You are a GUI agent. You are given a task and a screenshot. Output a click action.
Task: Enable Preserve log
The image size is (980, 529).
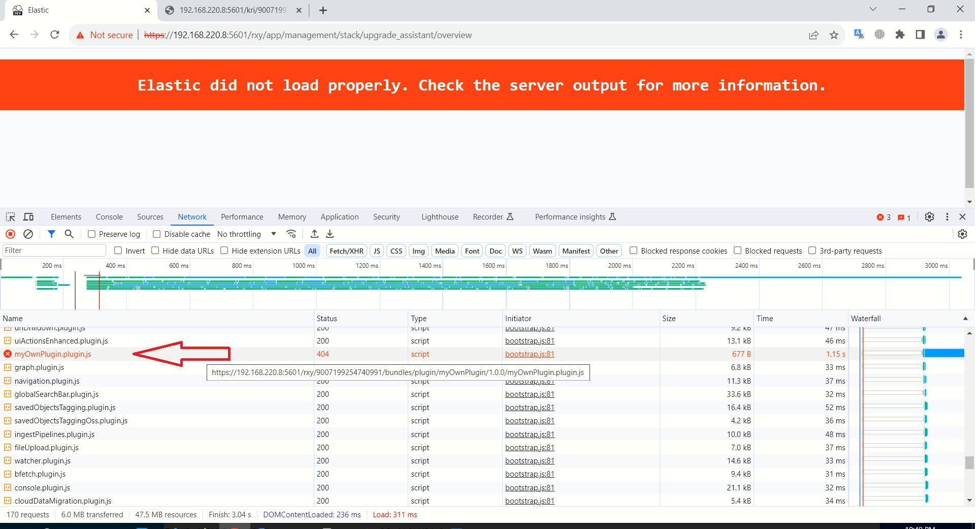pos(92,234)
